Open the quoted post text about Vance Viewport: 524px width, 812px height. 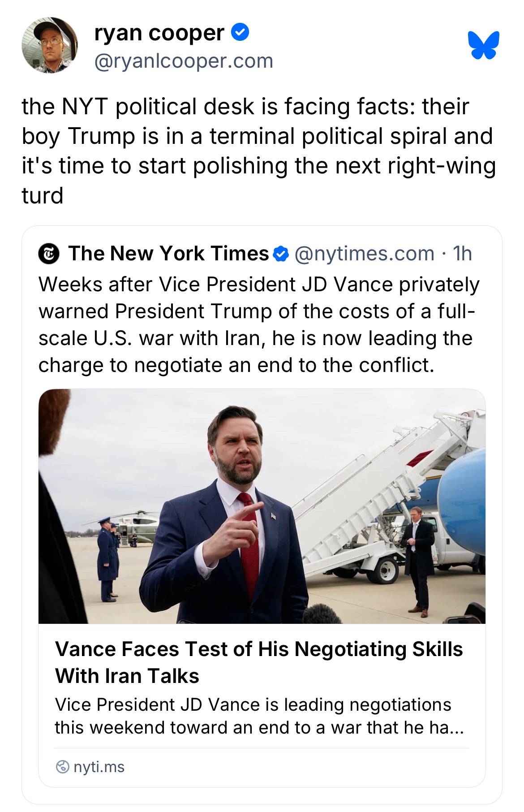259,325
